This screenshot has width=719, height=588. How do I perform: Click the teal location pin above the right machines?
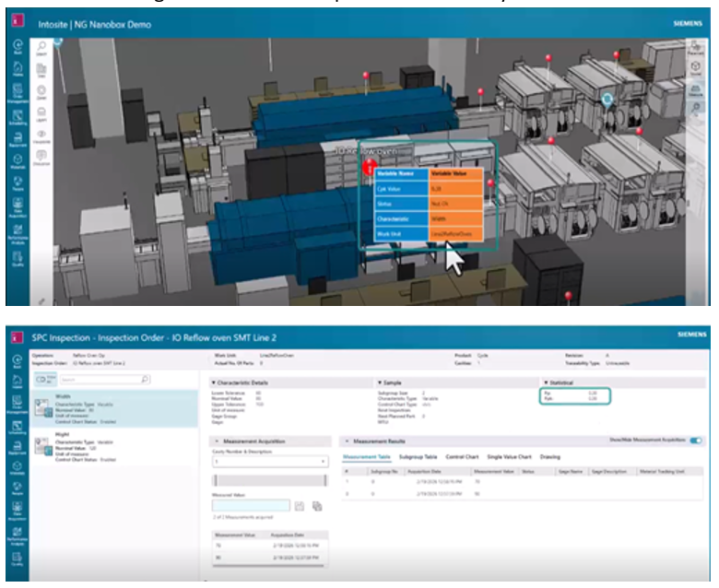click(x=607, y=100)
